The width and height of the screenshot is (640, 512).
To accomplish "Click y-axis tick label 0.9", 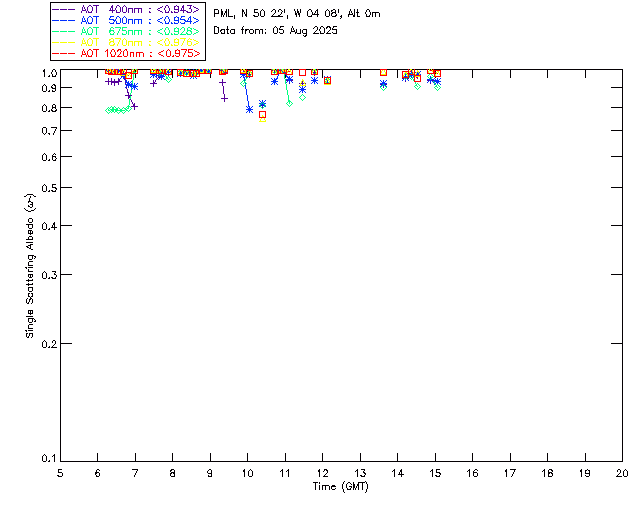I will tap(49, 88).
